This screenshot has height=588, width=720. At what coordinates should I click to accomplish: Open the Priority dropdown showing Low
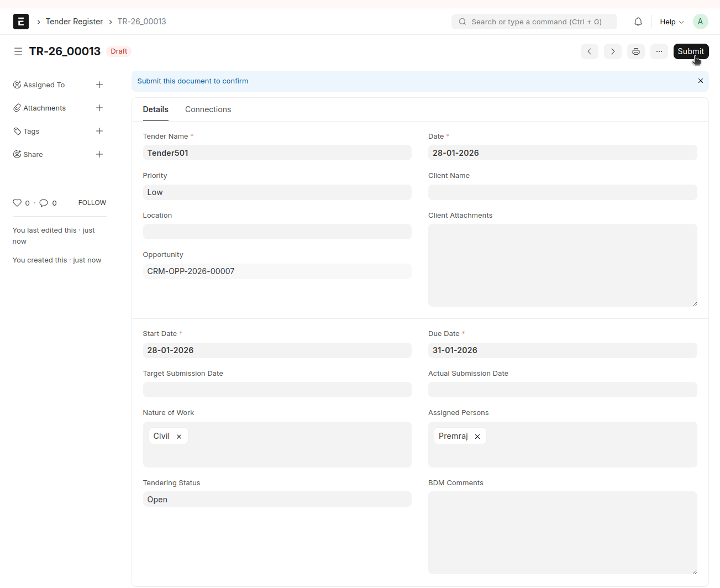click(x=277, y=192)
